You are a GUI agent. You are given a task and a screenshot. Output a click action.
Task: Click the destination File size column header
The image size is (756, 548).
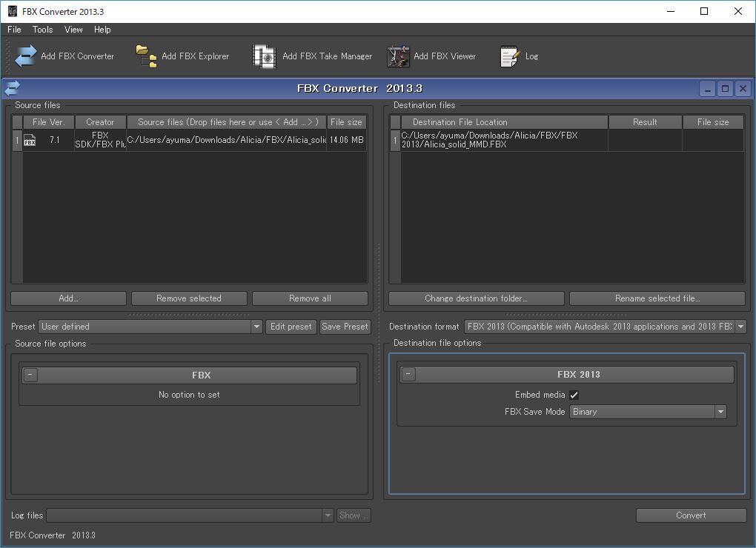713,122
